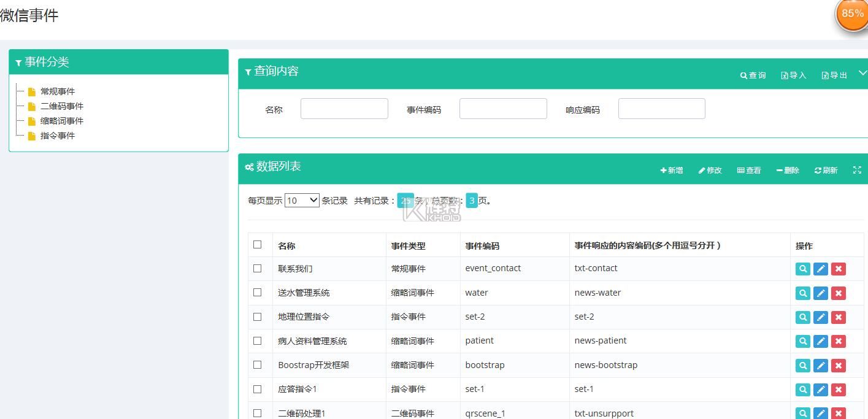Click the 新增 add button

pyautogui.click(x=672, y=171)
